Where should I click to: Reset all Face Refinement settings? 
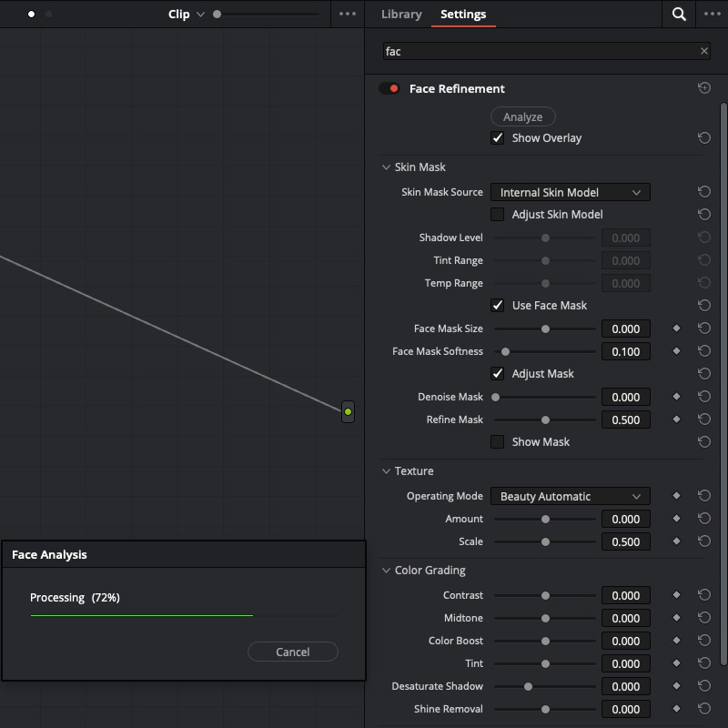coord(703,87)
